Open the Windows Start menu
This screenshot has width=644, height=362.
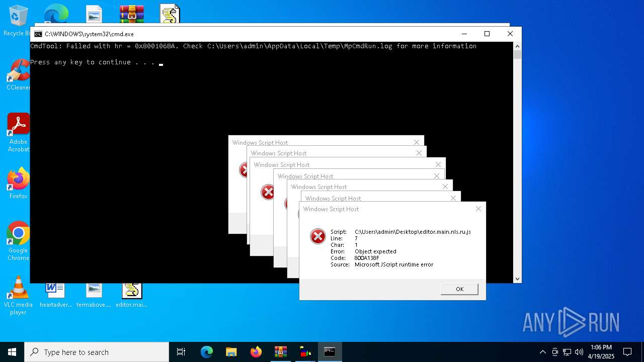pyautogui.click(x=12, y=352)
